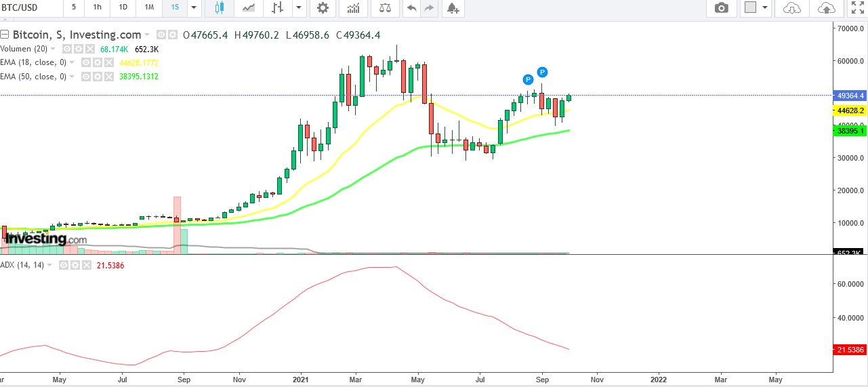Select the 1D interval
Screen dimensions: 868x387
(123, 8)
